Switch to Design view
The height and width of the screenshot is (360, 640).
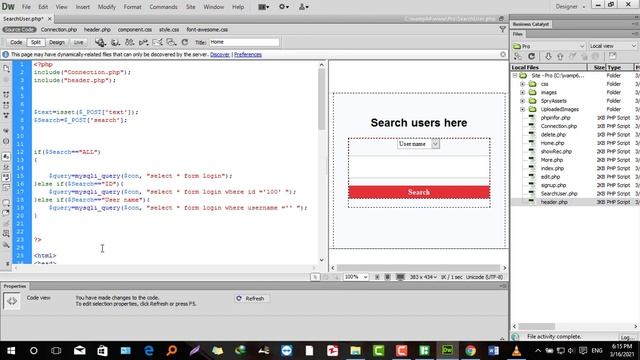[x=57, y=42]
